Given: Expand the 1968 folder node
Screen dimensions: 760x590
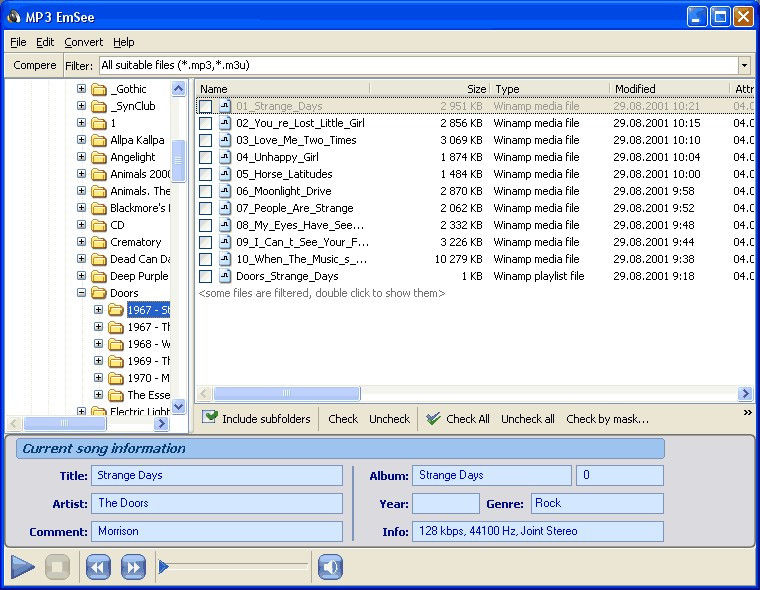Looking at the screenshot, I should (x=98, y=343).
